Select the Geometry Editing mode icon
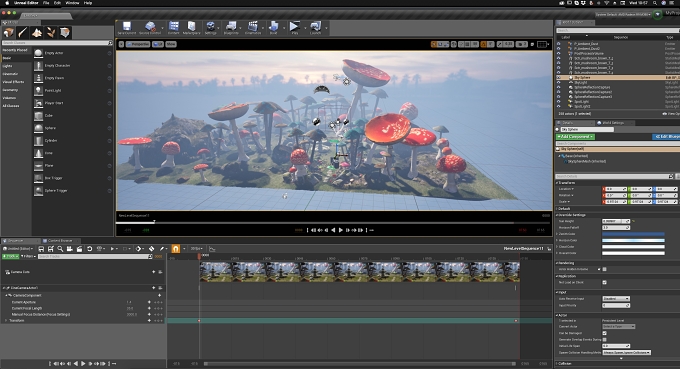 click(65, 33)
